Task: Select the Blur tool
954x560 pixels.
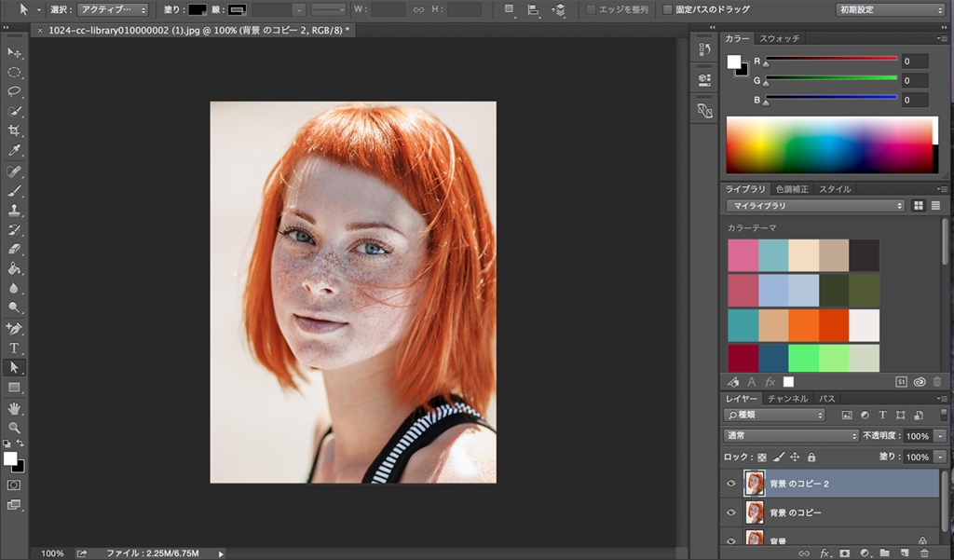Action: point(14,288)
